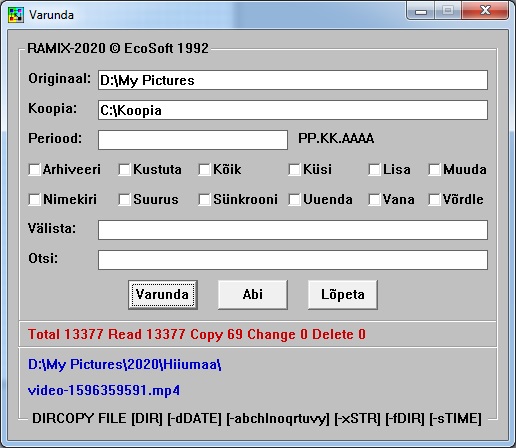Click the Varunda app icon in title bar
Image resolution: width=516 pixels, height=448 pixels.
pyautogui.click(x=16, y=15)
